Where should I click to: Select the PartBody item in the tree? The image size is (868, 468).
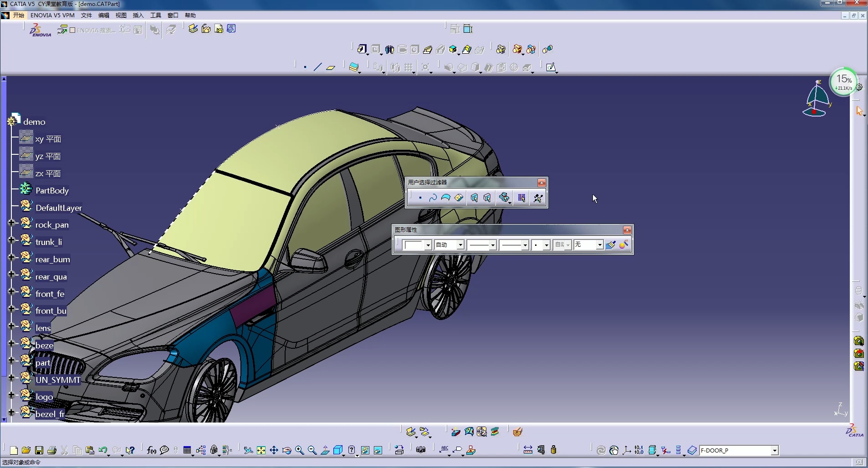point(52,191)
